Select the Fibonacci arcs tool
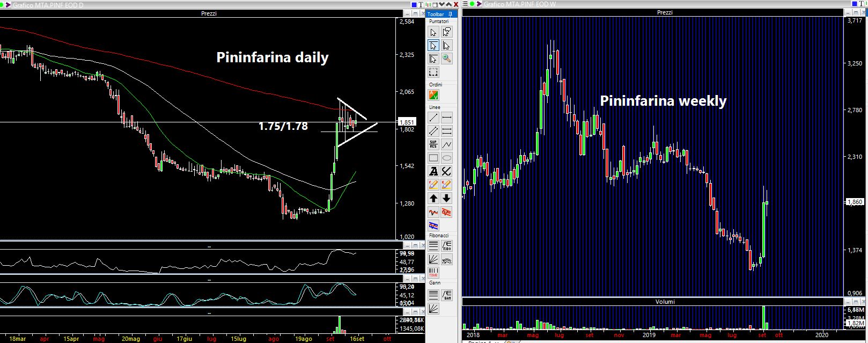Screen dimensions: 868x343 click(446, 259)
